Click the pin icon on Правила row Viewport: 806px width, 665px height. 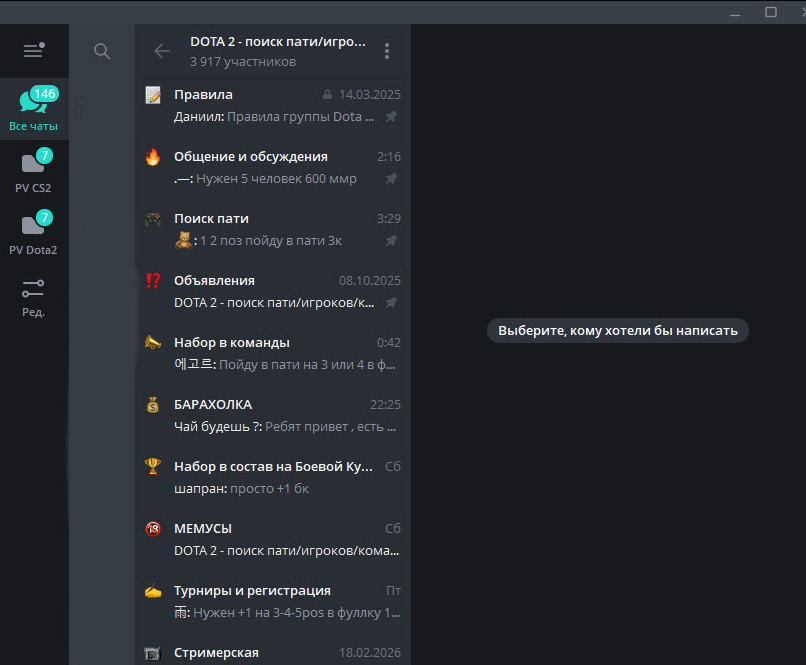click(391, 117)
